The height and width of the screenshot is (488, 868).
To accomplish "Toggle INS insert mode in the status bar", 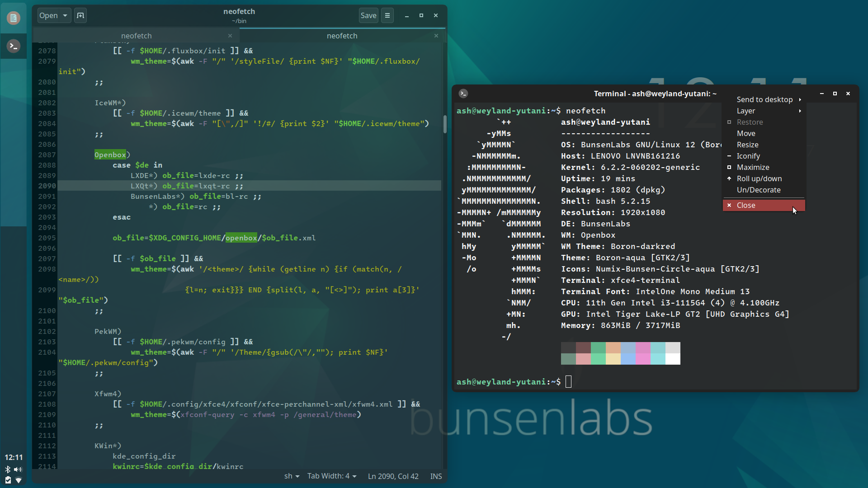I will click(x=435, y=476).
